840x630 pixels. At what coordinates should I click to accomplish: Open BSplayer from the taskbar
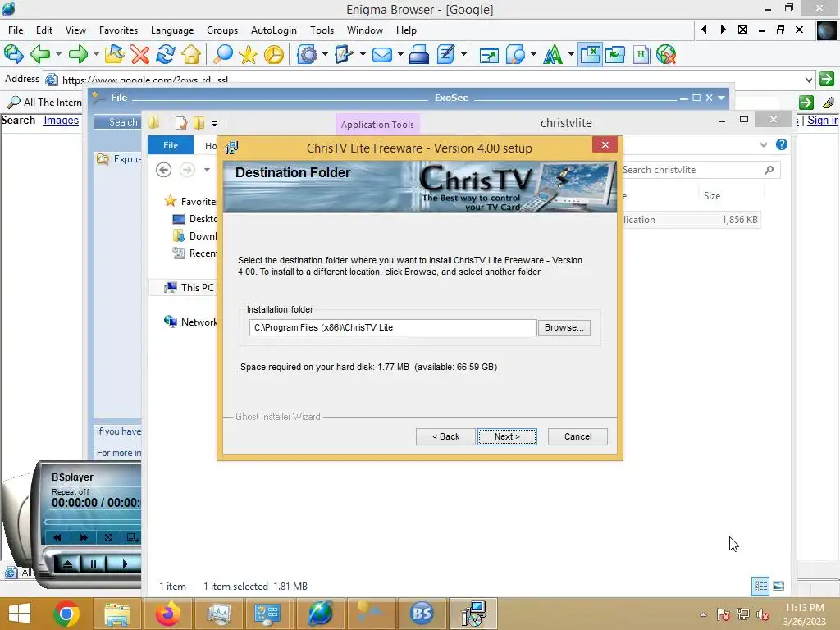click(422, 614)
